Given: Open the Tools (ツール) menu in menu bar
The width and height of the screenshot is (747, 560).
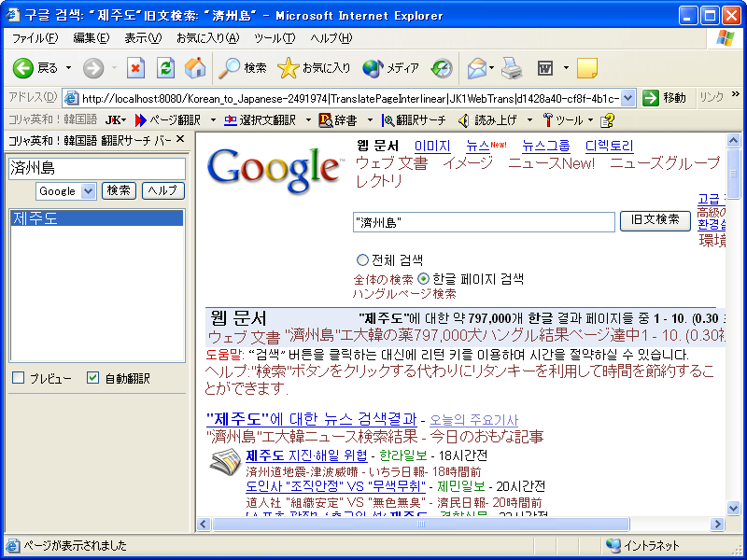Looking at the screenshot, I should pyautogui.click(x=275, y=38).
